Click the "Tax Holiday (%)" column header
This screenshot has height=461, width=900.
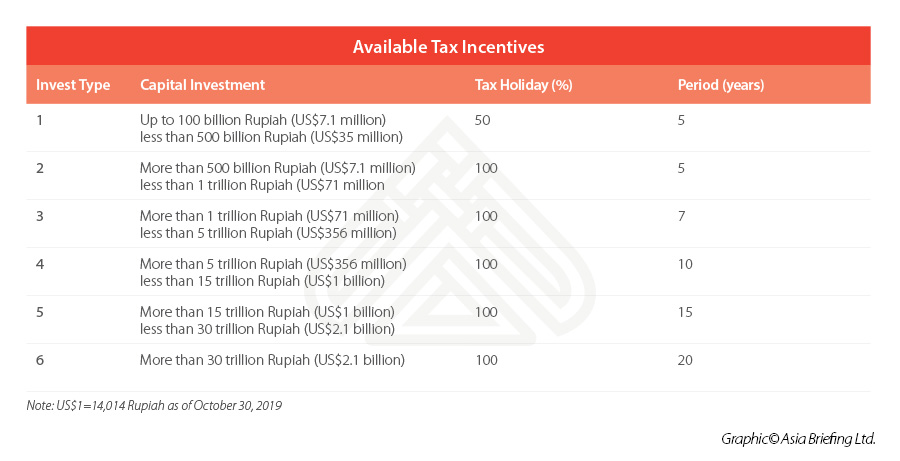click(523, 85)
